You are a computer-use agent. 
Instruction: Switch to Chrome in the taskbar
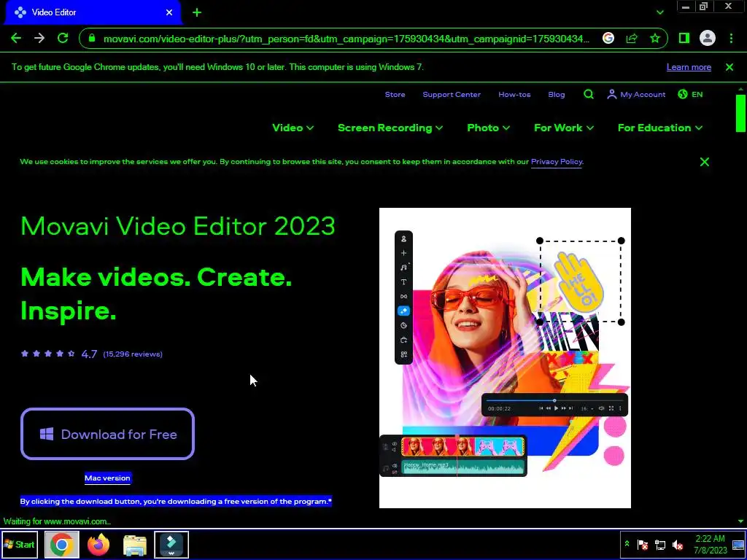61,544
